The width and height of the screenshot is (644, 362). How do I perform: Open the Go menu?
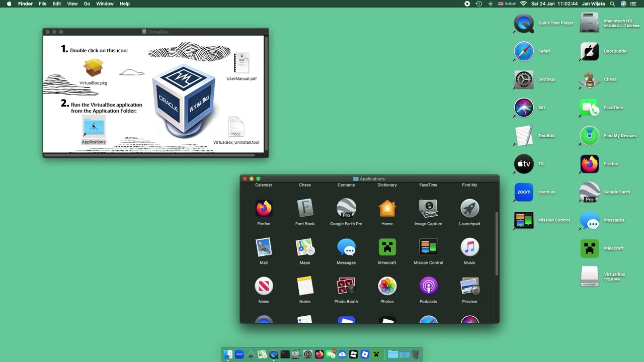click(87, 4)
